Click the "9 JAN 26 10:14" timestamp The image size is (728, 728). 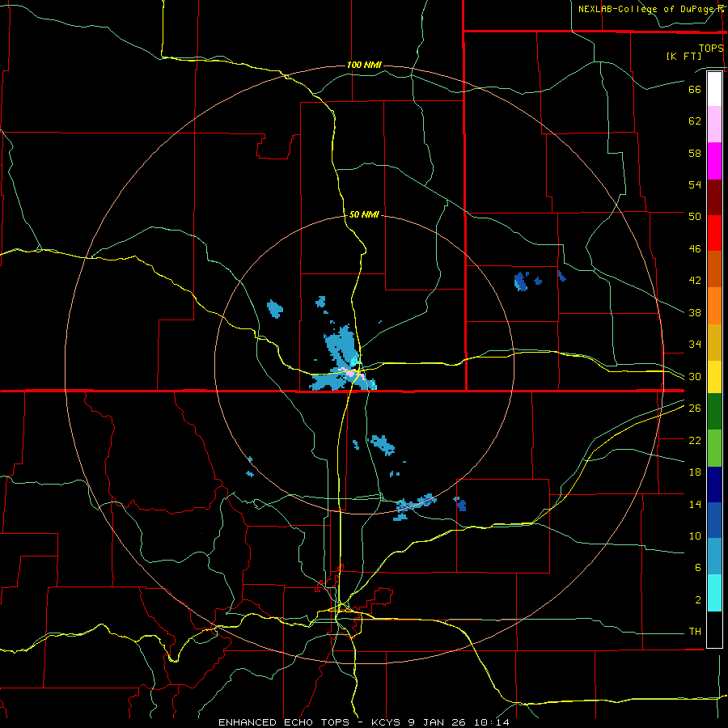pos(459,722)
